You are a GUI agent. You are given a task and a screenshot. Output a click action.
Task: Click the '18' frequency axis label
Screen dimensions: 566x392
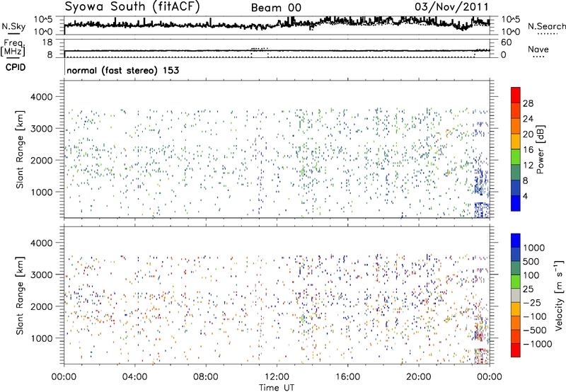pos(47,42)
